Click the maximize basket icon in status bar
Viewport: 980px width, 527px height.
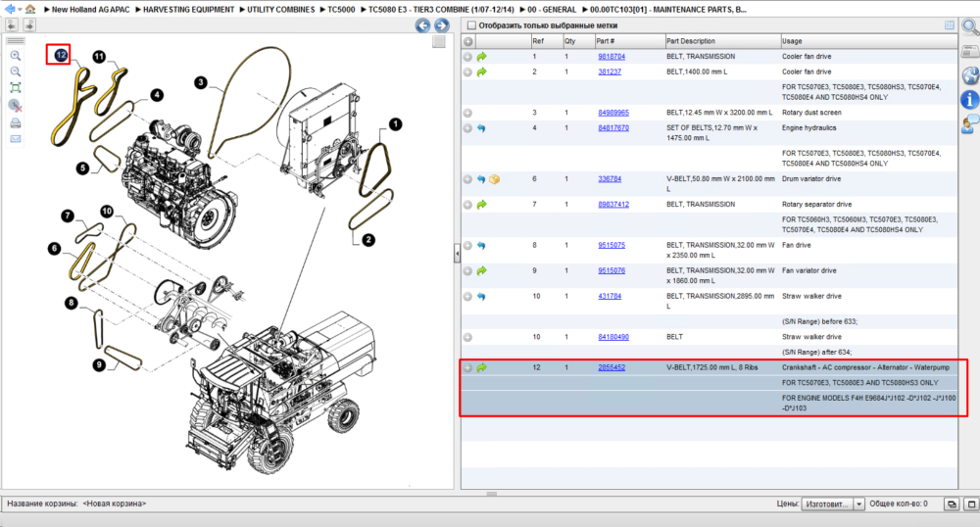(971, 503)
